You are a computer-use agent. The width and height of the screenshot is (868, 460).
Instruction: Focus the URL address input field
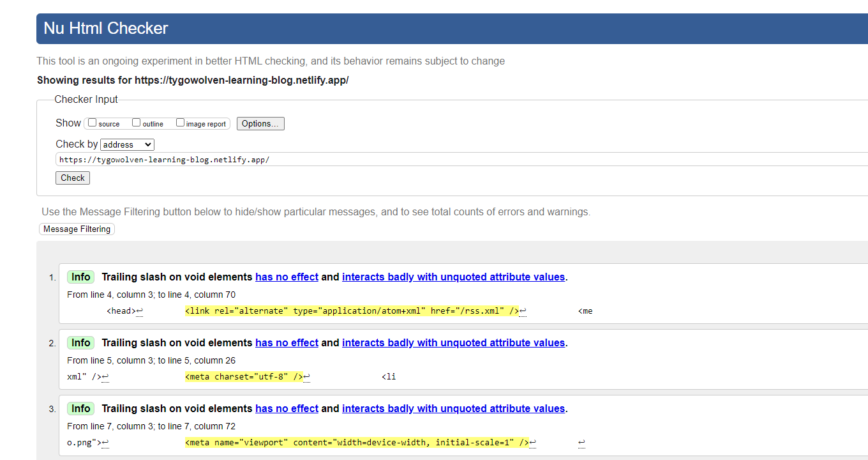point(462,159)
